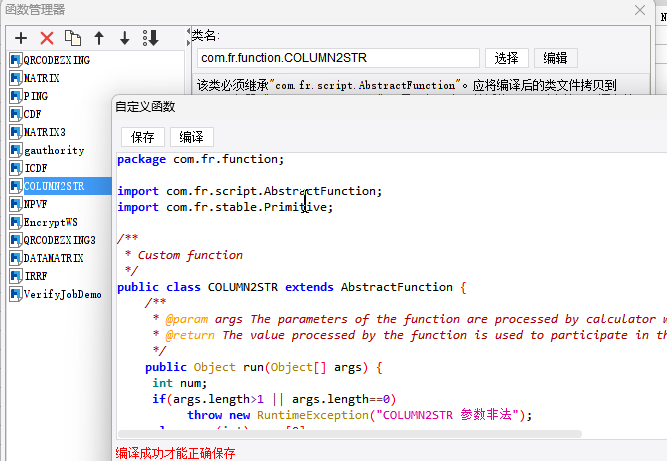Select VerifyJobDemo function entry

(x=63, y=294)
